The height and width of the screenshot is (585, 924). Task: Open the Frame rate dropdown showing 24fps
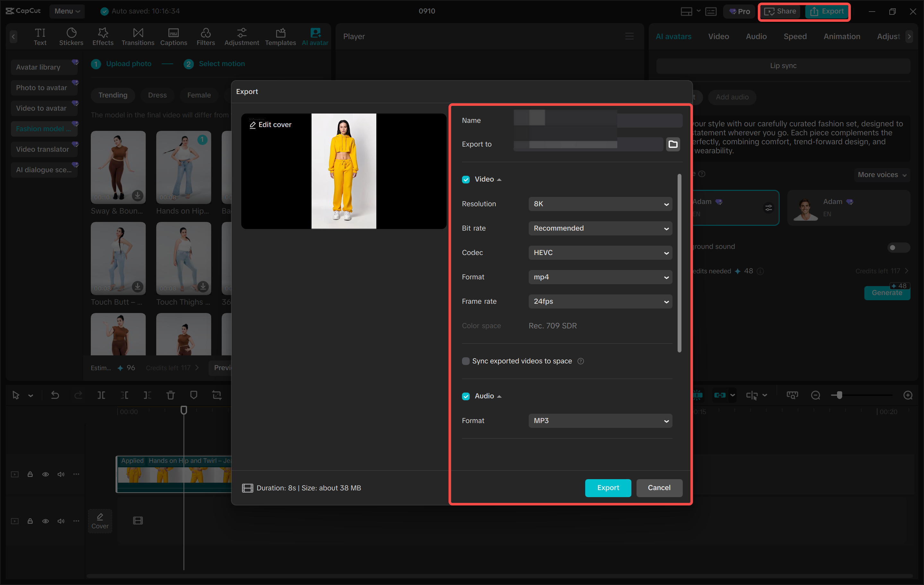[x=600, y=301]
